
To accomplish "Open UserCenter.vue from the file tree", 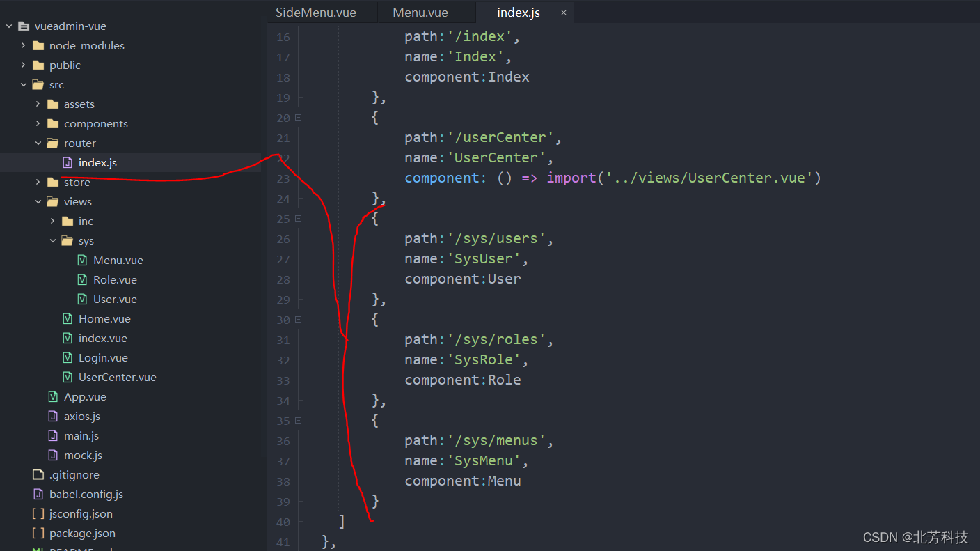I will pyautogui.click(x=117, y=378).
